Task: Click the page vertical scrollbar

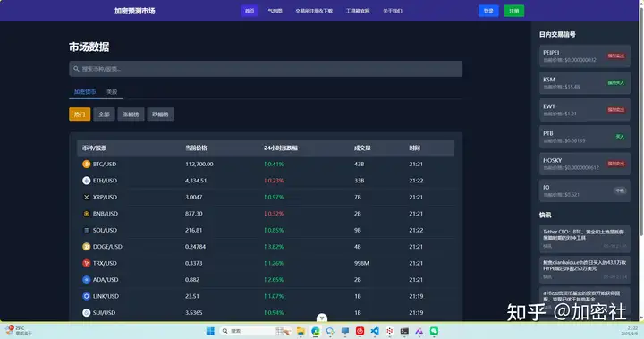Action: pos(641,119)
